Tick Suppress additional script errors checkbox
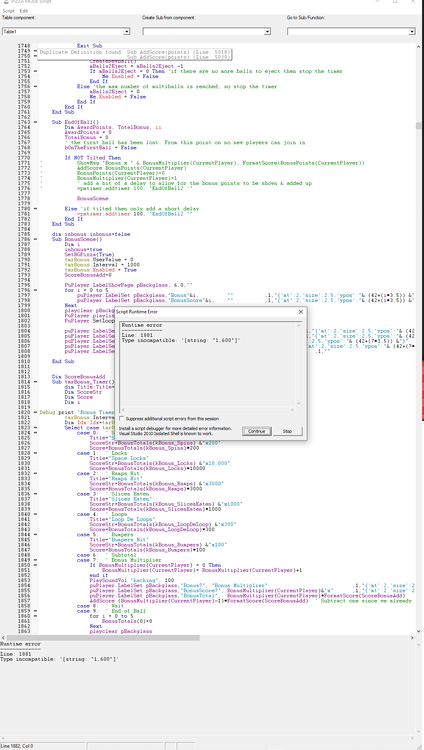The height and width of the screenshot is (750, 424). click(121, 419)
